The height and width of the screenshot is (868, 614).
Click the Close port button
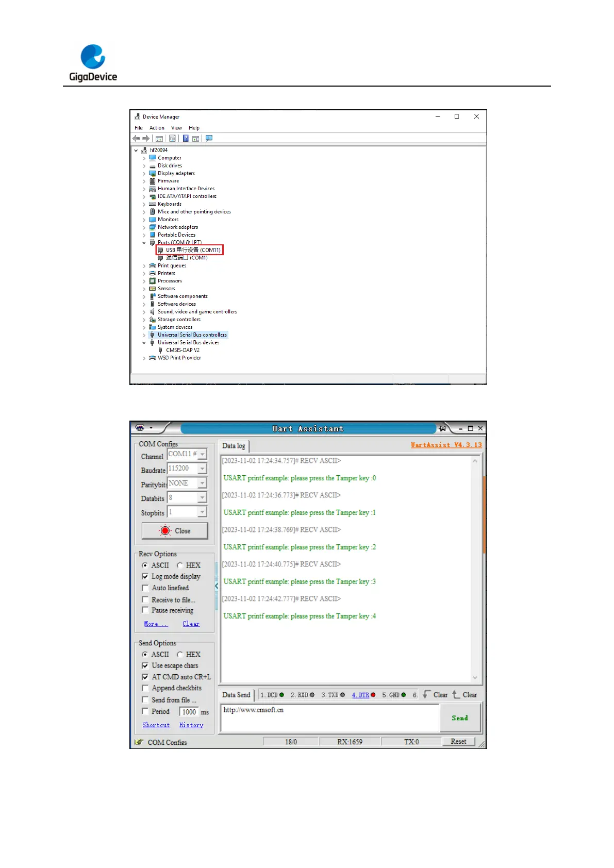click(x=175, y=531)
